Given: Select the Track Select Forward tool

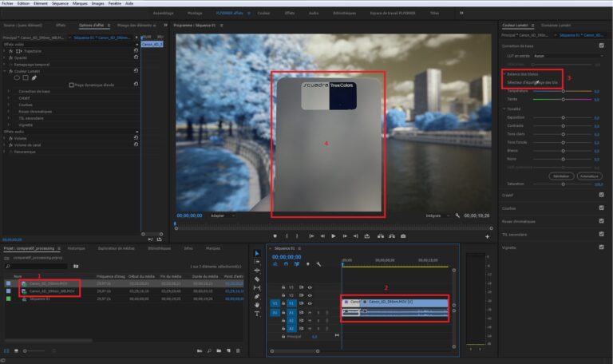Looking at the screenshot, I should coord(257,262).
